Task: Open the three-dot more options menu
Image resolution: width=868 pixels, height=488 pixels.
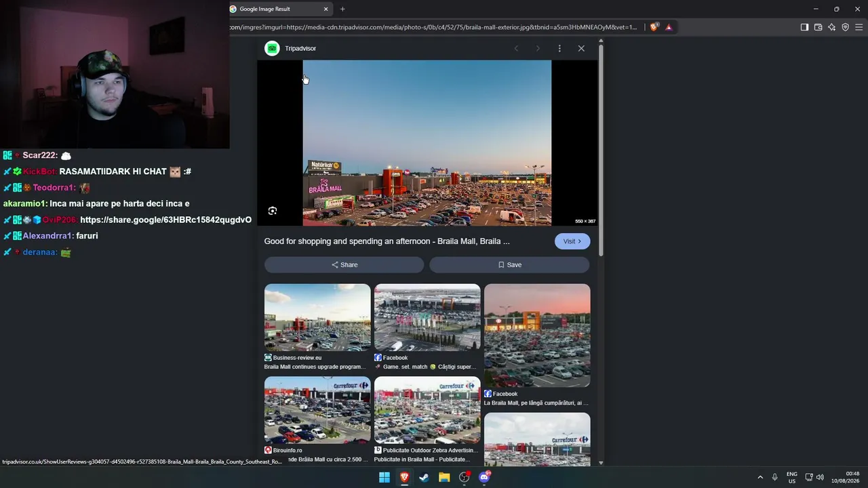Action: click(x=559, y=48)
